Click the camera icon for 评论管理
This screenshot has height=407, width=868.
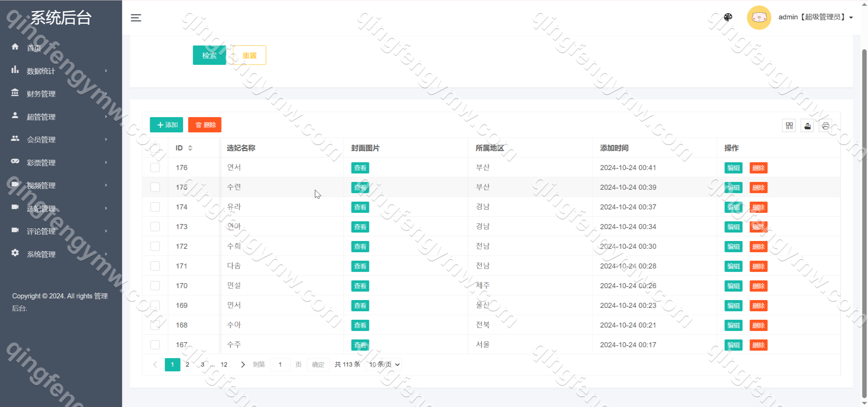point(15,230)
